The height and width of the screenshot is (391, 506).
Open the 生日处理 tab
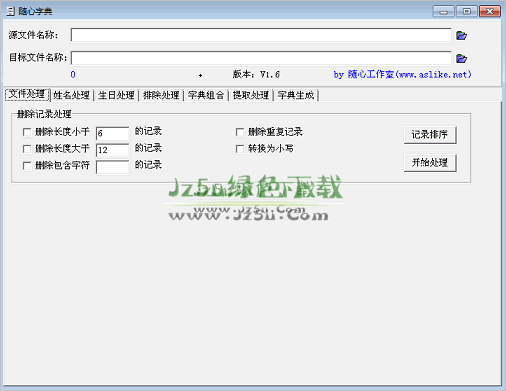click(116, 95)
